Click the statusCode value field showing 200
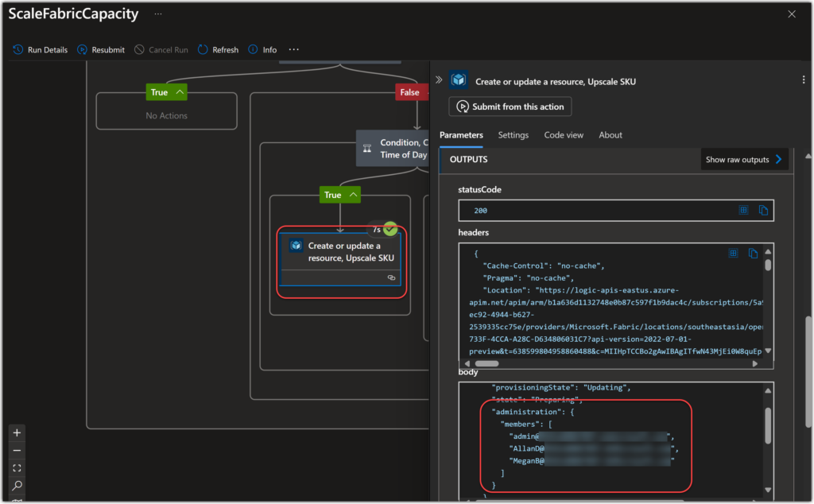814x504 pixels. click(x=616, y=210)
